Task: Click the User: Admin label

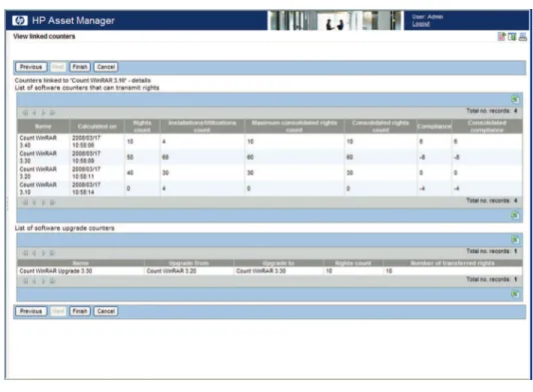Action: pyautogui.click(x=427, y=17)
